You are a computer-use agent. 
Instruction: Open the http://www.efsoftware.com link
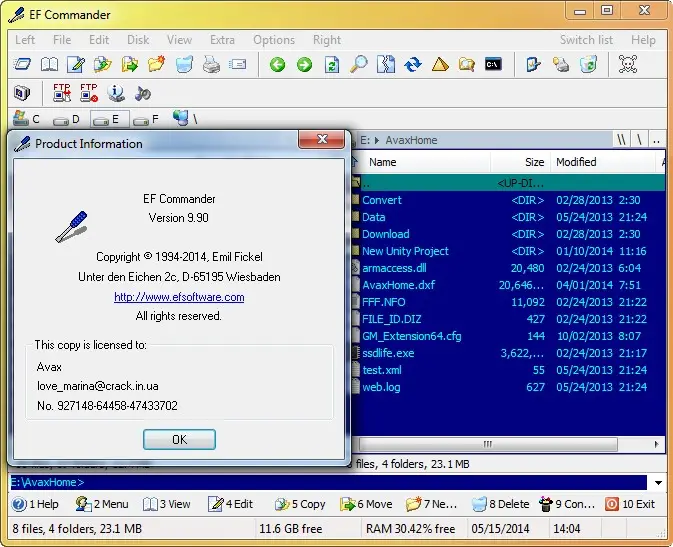pyautogui.click(x=179, y=297)
